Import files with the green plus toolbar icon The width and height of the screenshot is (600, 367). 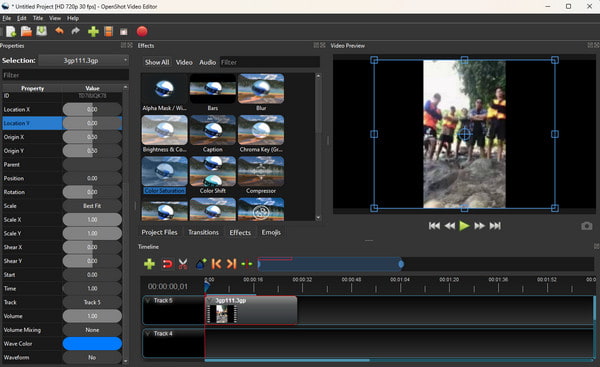tap(93, 31)
